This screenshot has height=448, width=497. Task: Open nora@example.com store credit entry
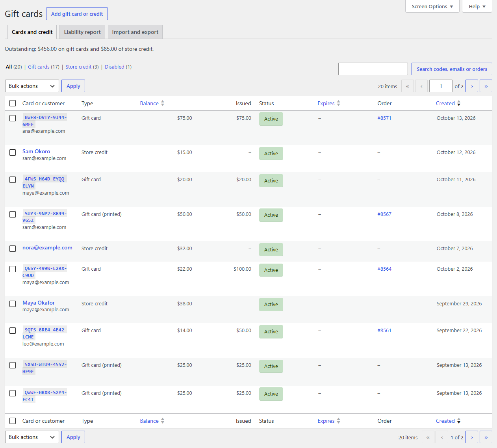47,247
